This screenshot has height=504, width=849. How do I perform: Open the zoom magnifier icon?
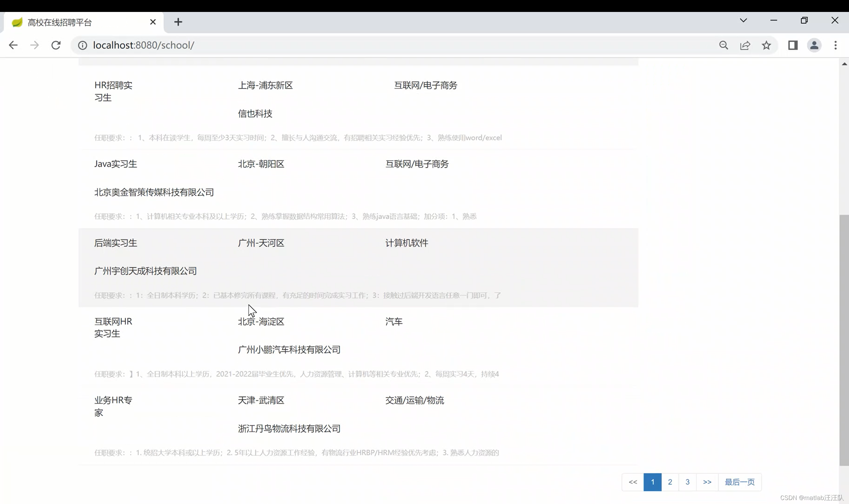[723, 45]
